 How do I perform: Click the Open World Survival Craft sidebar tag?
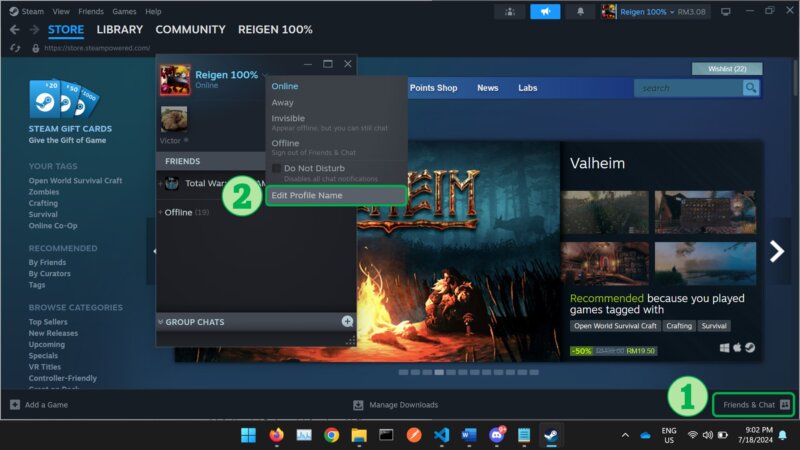click(76, 181)
